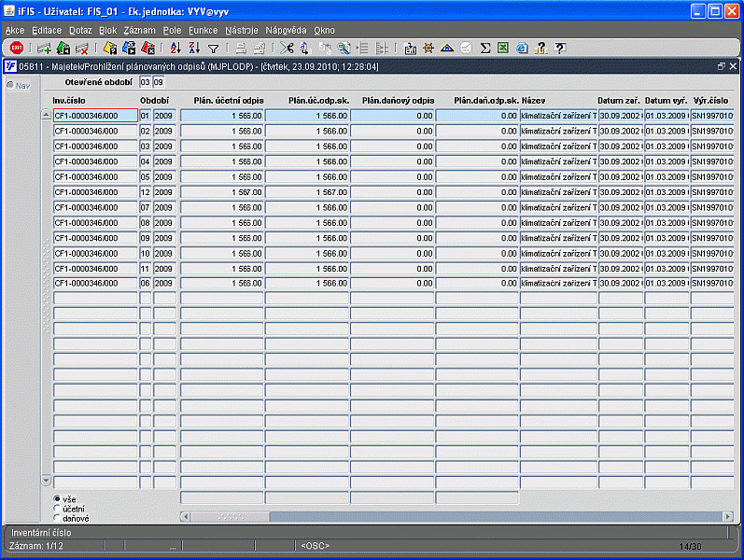This screenshot has height=560, width=744.
Task: Click the horizontal scrollbar left arrow
Action: (x=185, y=516)
